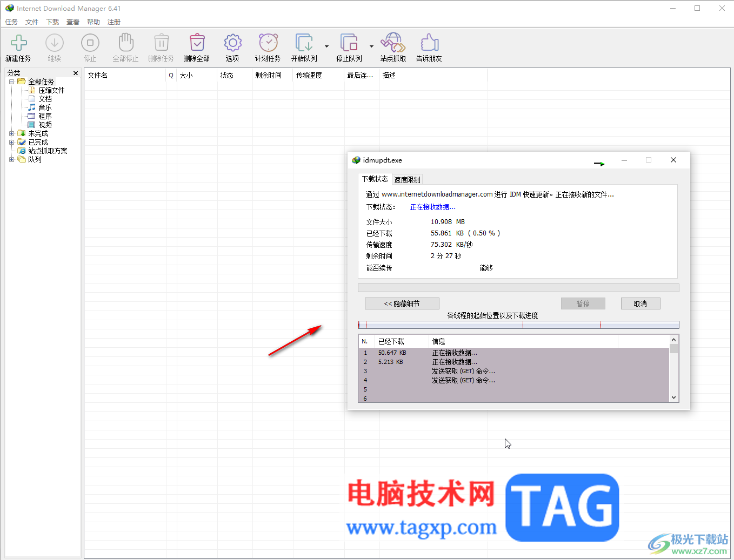Viewport: 734px width, 560px height.
Task: Click the overall download progress bar
Action: (518, 288)
